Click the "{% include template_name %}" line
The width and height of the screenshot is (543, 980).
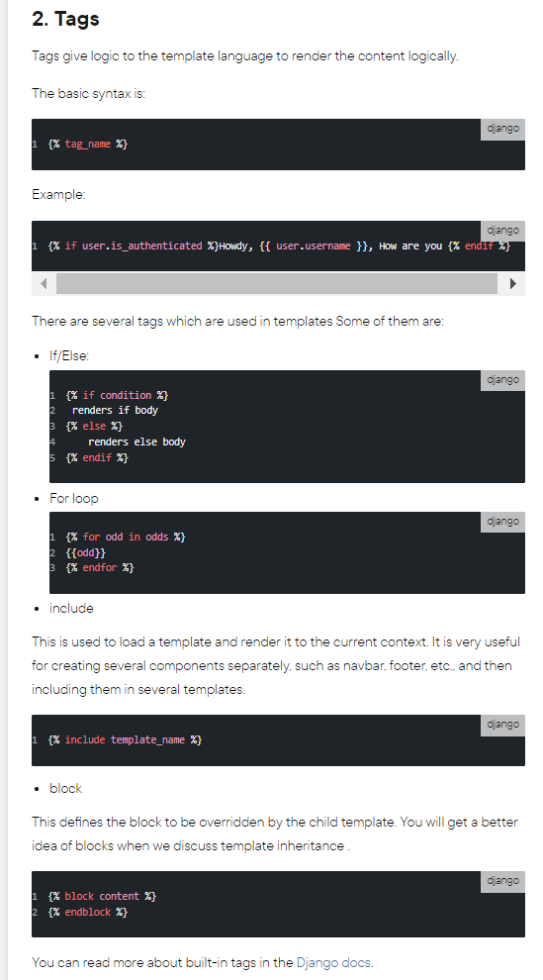(125, 740)
